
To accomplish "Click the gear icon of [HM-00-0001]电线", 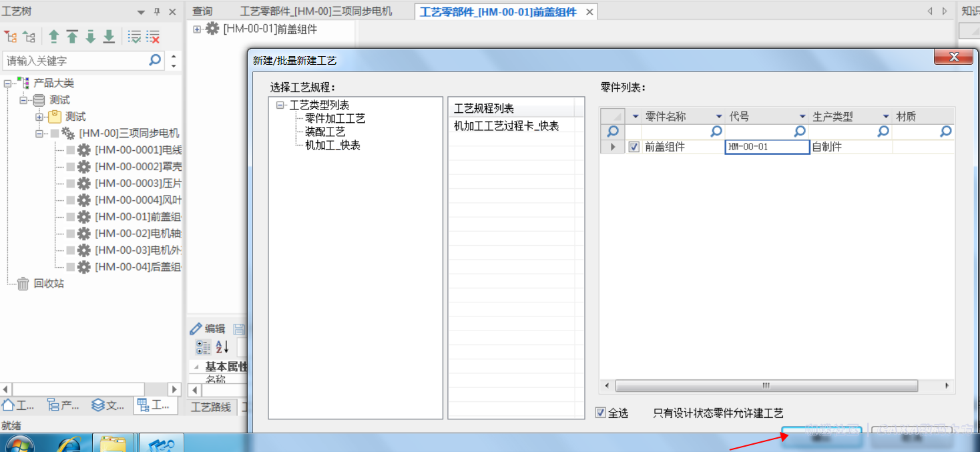I will pyautogui.click(x=83, y=150).
